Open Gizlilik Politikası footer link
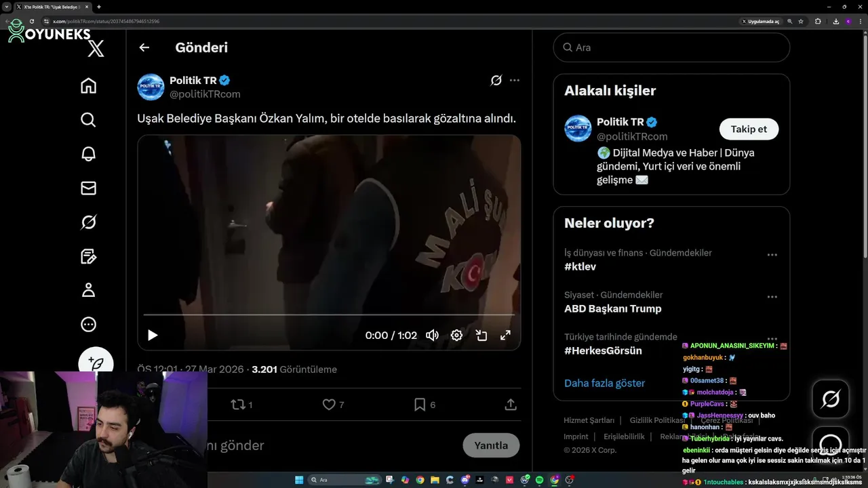The image size is (868, 488). point(657,420)
